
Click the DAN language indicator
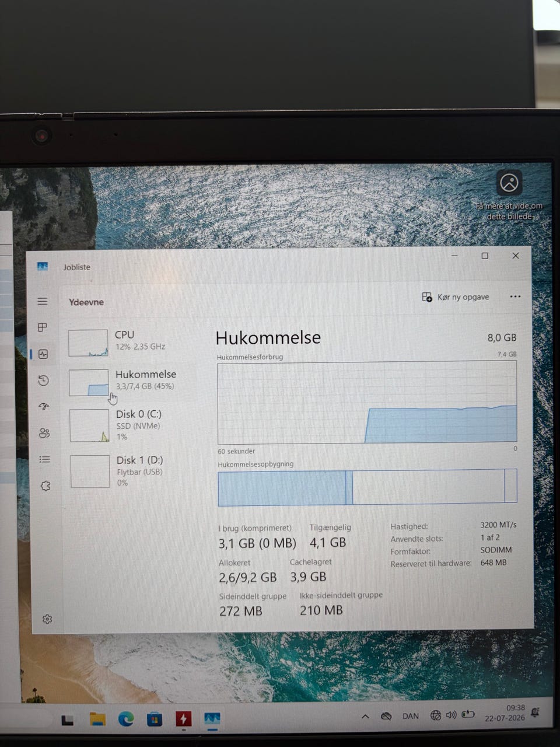411,716
